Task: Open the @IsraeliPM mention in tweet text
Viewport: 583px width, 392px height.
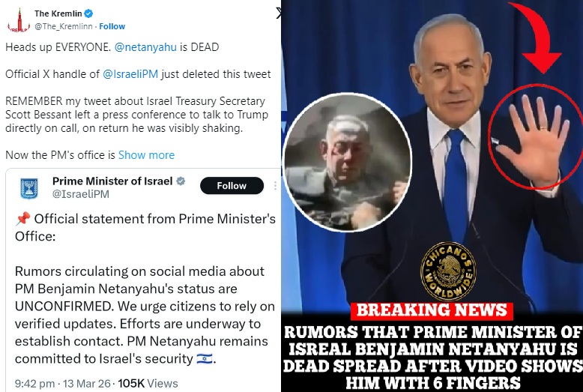Action: [x=130, y=74]
